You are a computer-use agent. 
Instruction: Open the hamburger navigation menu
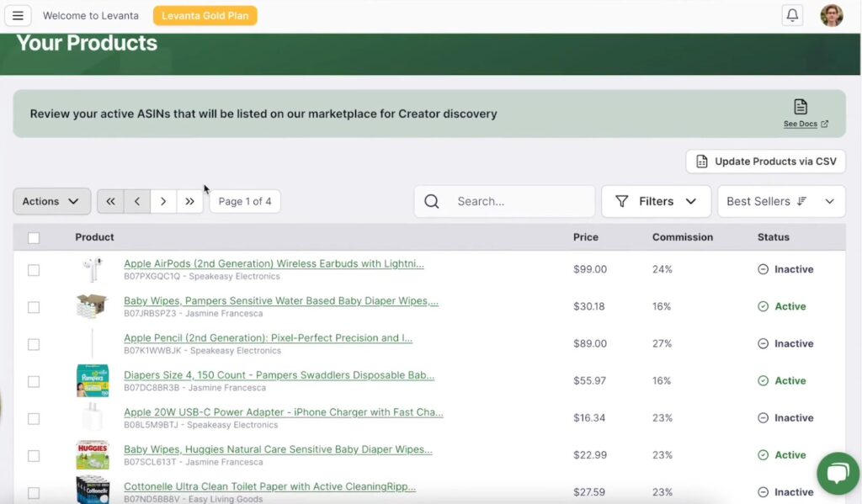pos(18,15)
